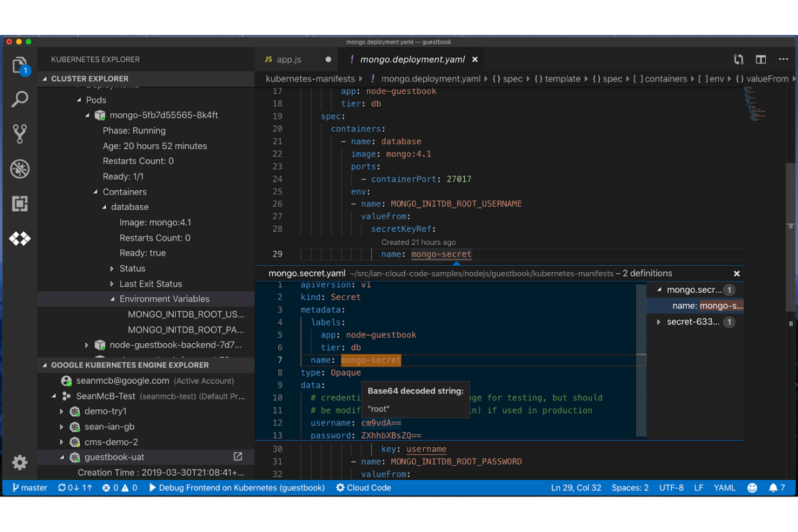This screenshot has width=798, height=532.
Task: Open the Cloud Code diamond icon panel
Action: (20, 238)
